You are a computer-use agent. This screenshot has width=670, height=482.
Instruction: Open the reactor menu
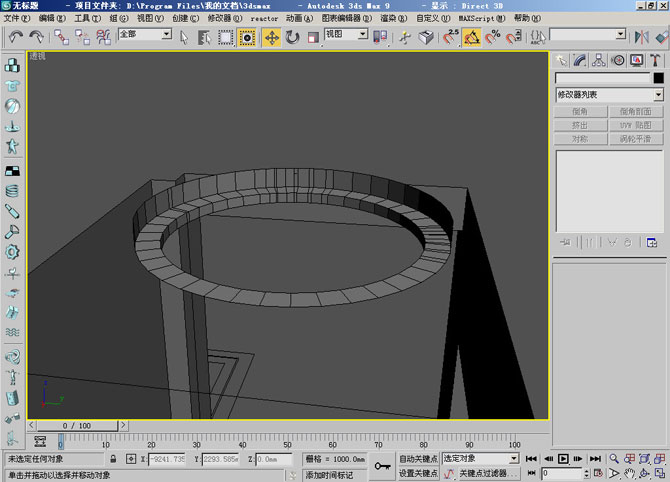(264, 18)
